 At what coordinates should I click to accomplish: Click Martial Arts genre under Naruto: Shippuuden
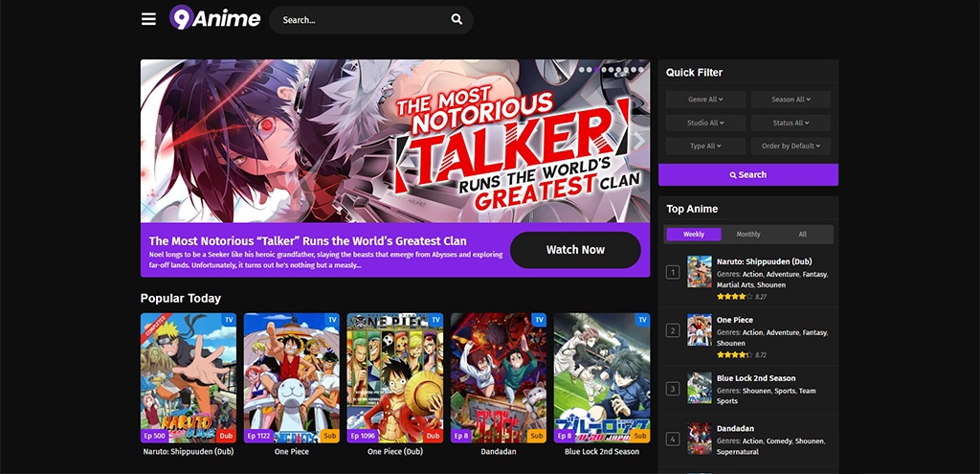coord(735,284)
